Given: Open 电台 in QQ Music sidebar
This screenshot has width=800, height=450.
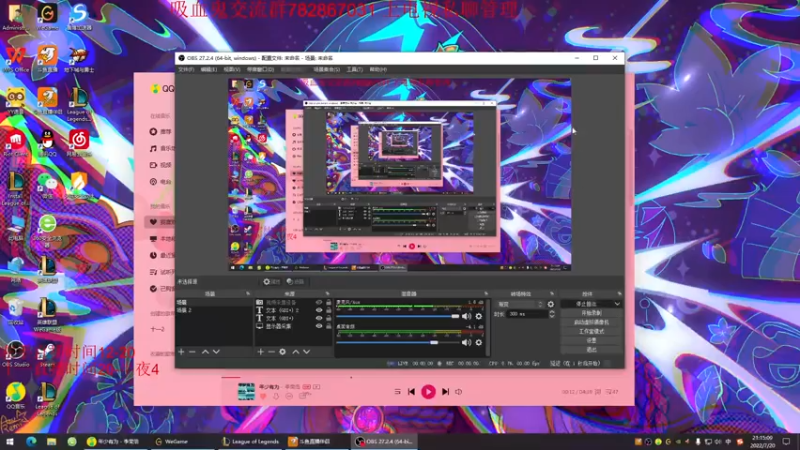Looking at the screenshot, I should (x=160, y=181).
